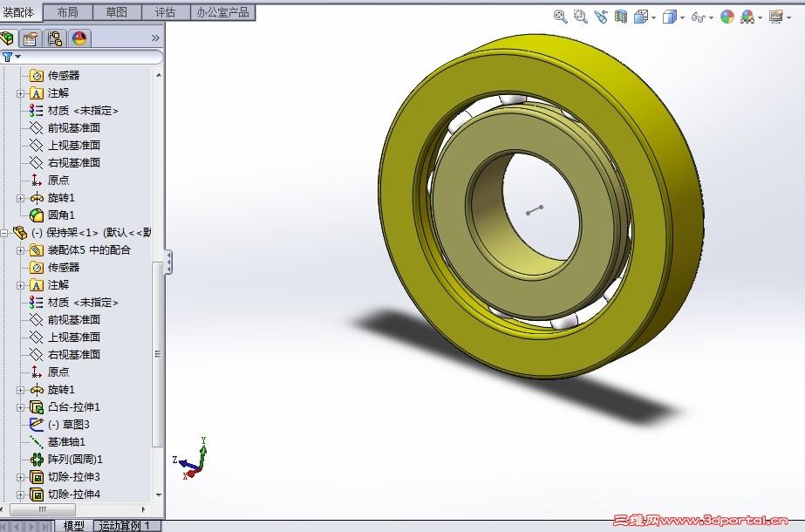Click the tree's bottom scroll-down arrow
This screenshot has height=532, width=805.
click(x=159, y=495)
